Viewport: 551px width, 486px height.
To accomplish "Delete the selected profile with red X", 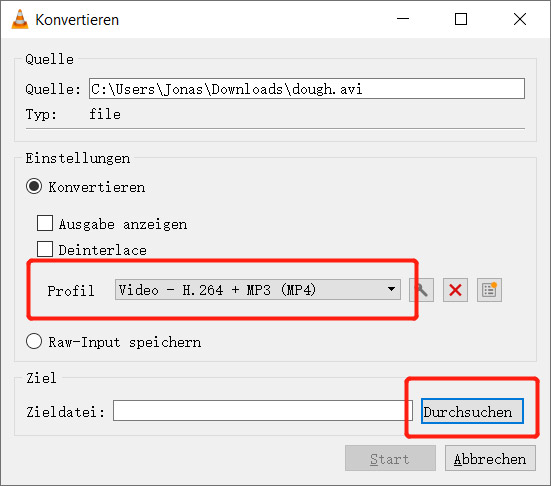I will pos(455,290).
